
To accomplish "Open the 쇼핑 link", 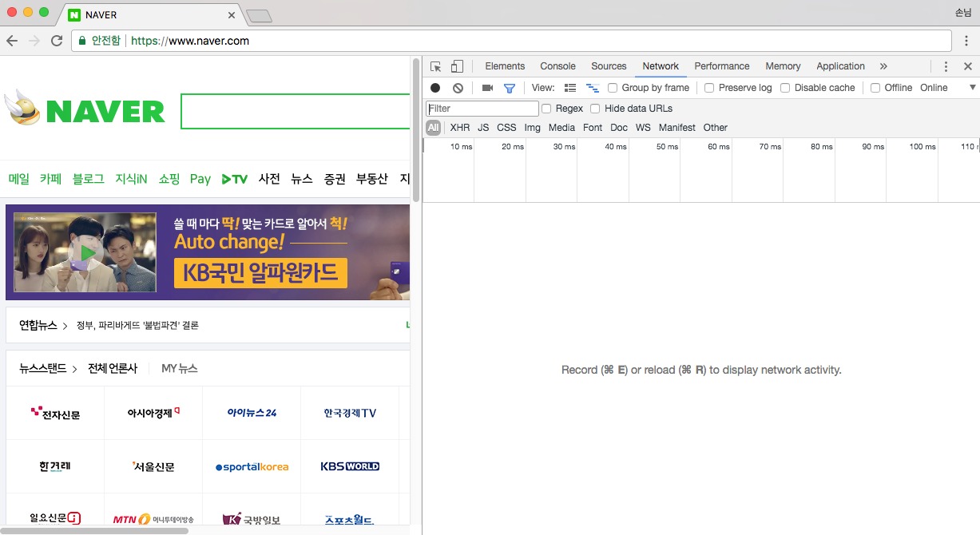I will coord(169,179).
